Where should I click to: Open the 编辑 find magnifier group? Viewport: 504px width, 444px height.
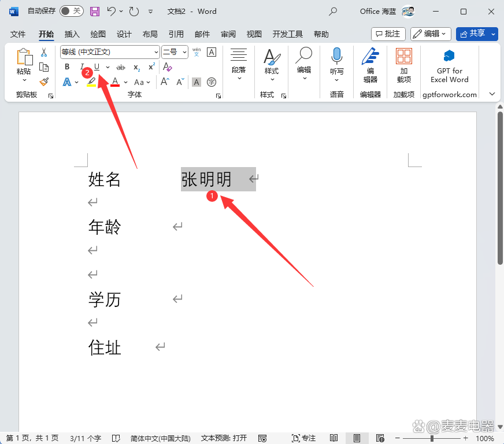tap(304, 64)
